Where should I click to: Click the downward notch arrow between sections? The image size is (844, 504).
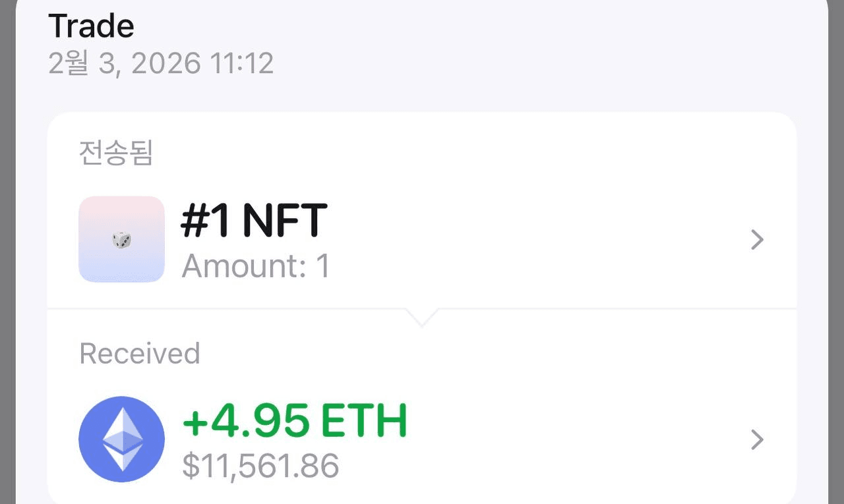point(421,318)
